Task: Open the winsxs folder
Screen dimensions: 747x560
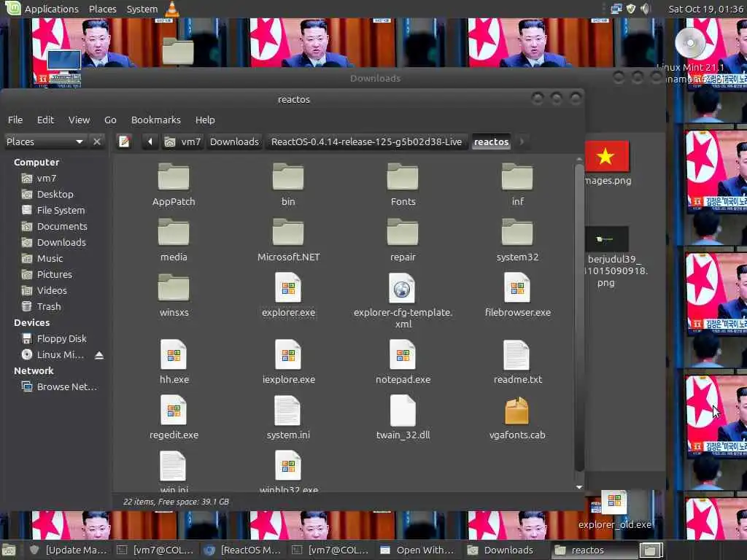Action: 174,295
